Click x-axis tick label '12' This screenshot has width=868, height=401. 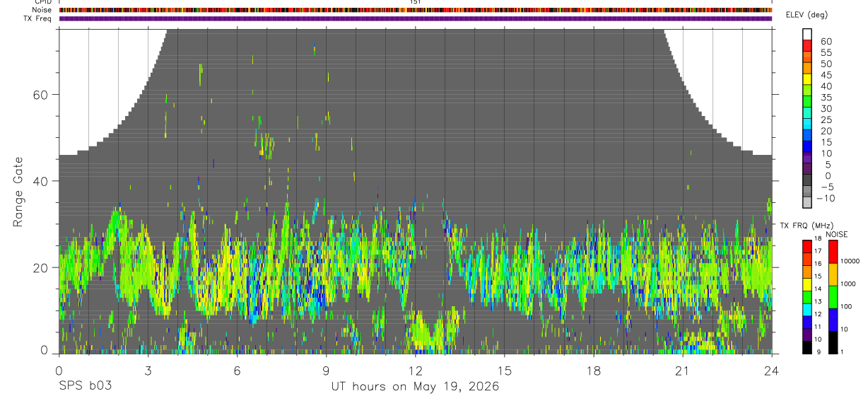coord(415,371)
